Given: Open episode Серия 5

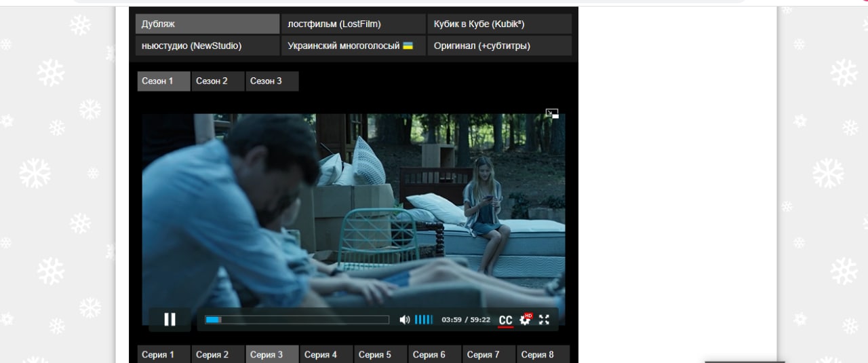Looking at the screenshot, I should click(x=380, y=354).
